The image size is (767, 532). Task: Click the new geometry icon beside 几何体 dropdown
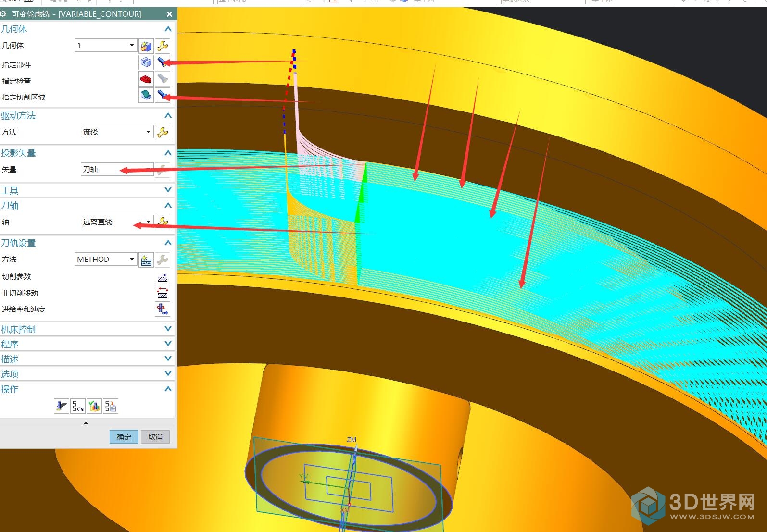(146, 46)
